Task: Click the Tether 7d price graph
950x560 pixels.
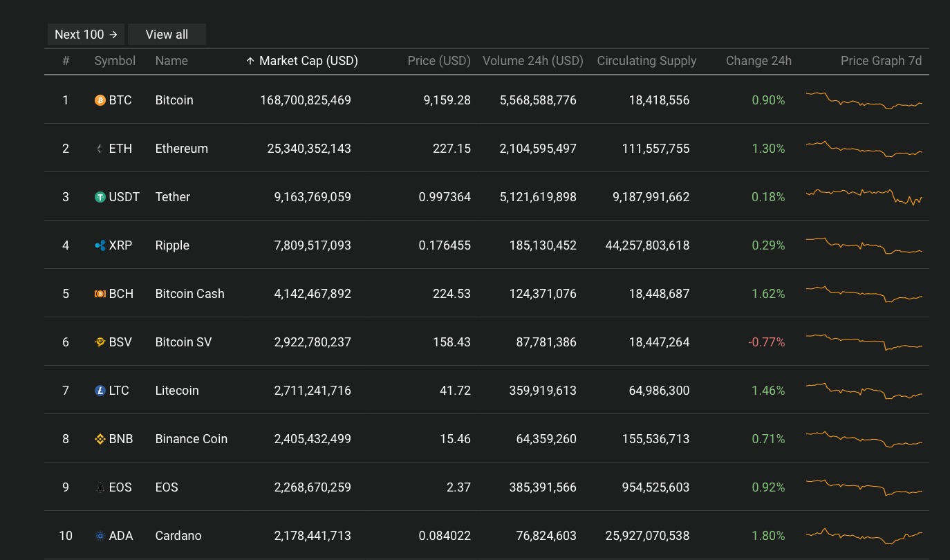Action: click(x=864, y=197)
